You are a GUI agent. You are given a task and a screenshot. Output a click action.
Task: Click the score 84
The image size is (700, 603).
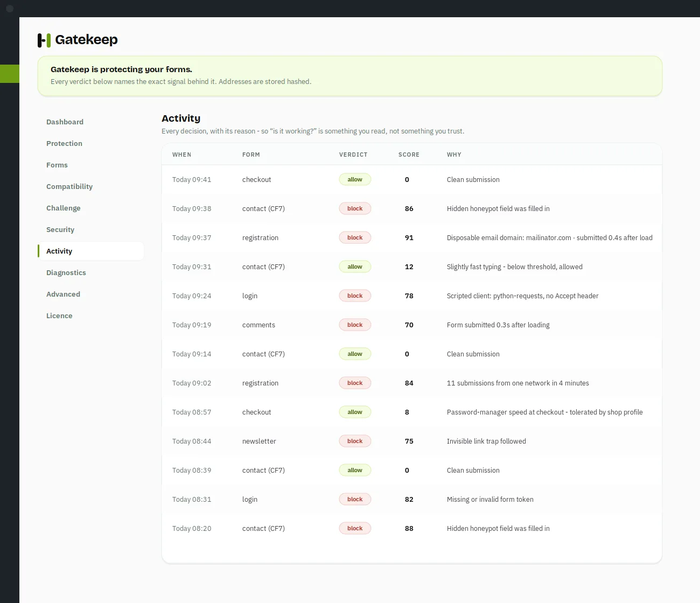tap(409, 383)
